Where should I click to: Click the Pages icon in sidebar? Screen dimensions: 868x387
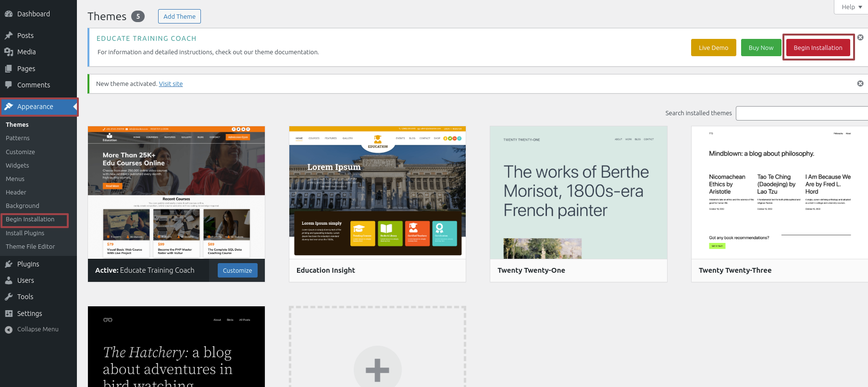[9, 69]
